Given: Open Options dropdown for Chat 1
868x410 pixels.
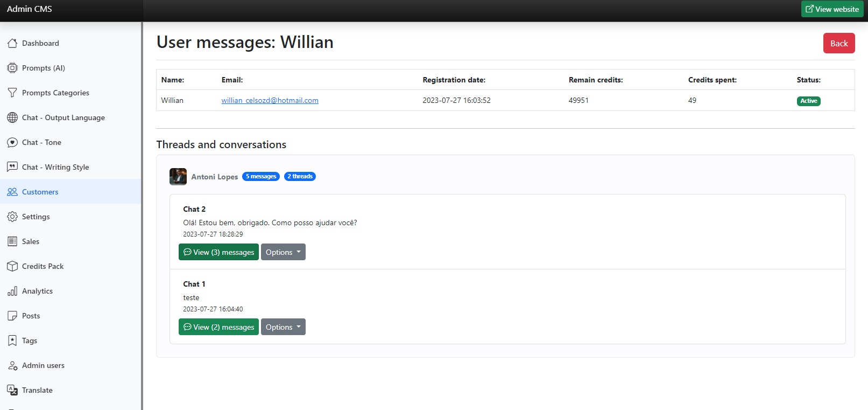Looking at the screenshot, I should coord(283,327).
